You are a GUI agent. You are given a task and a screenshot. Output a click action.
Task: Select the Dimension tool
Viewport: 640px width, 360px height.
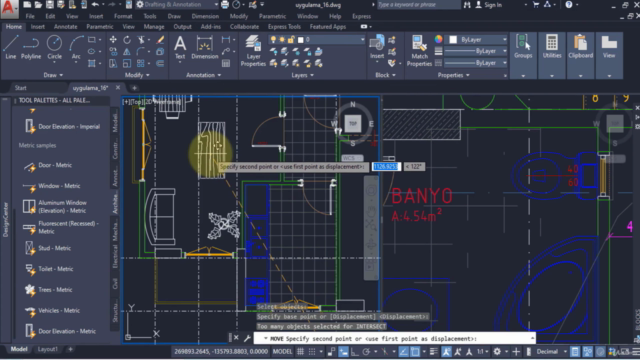pos(205,47)
